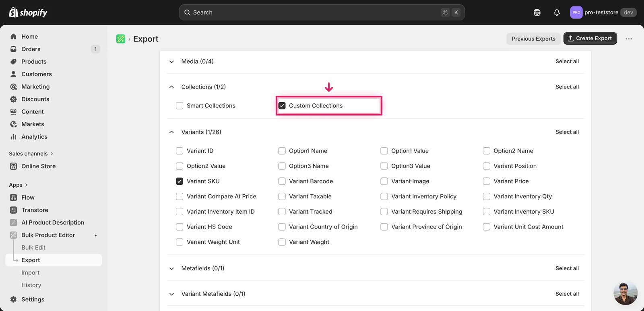The width and height of the screenshot is (644, 311).
Task: Check the Variant Inventory Qty checkbox
Action: pyautogui.click(x=487, y=196)
